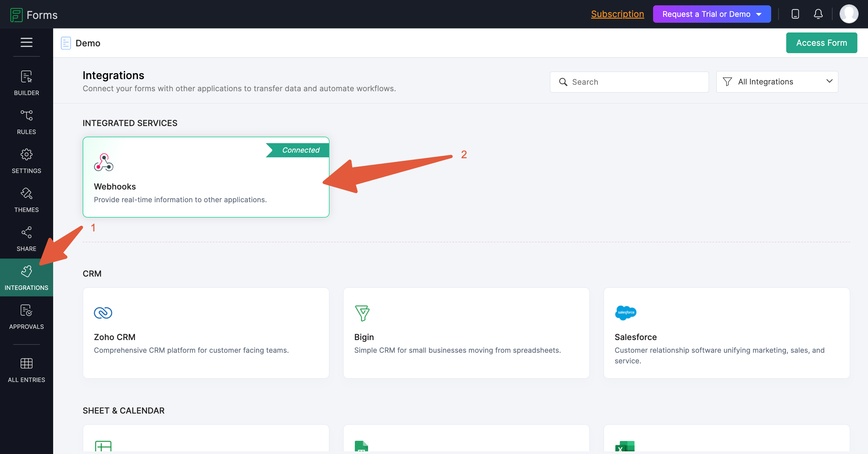Click the Forms product name text
868x454 pixels.
42,15
